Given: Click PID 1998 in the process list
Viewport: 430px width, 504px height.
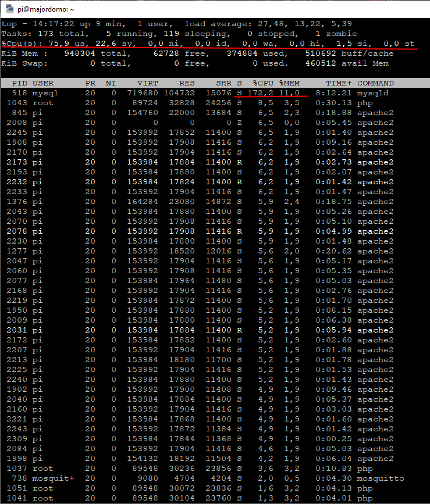Looking at the screenshot, I should tap(17, 459).
